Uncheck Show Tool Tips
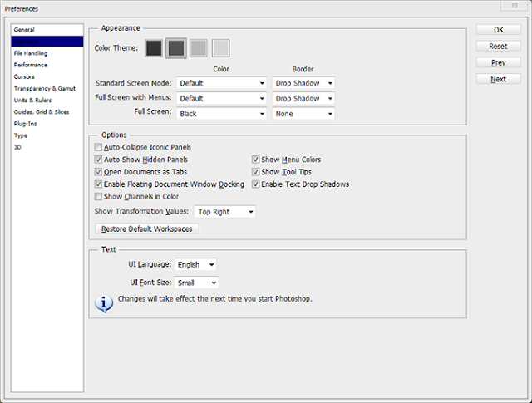This screenshot has width=532, height=403. click(x=255, y=172)
